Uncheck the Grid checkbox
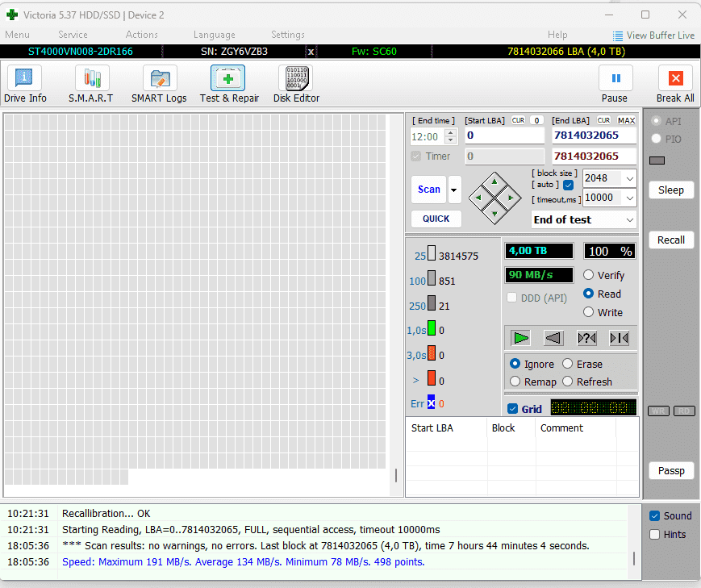 pyautogui.click(x=513, y=409)
